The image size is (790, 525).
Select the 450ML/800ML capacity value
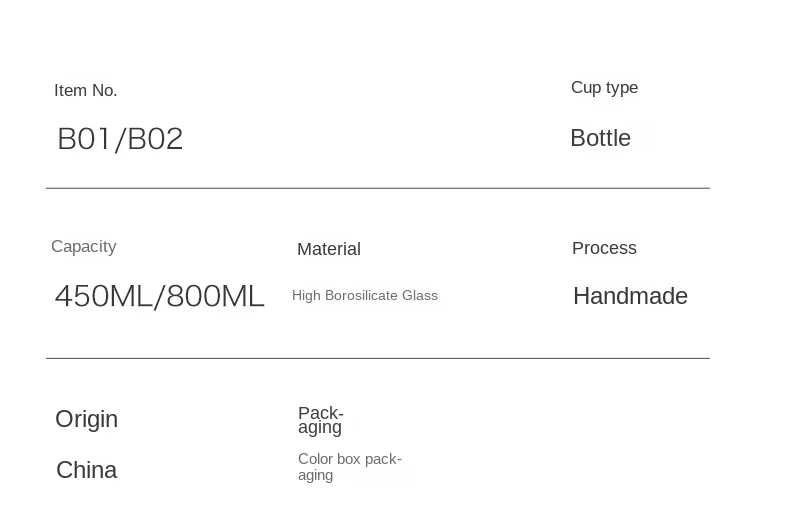coord(160,296)
